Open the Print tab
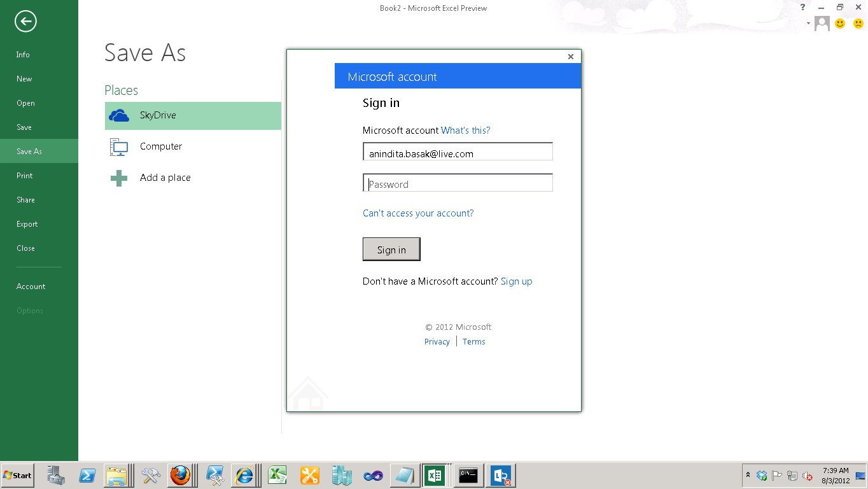The height and width of the screenshot is (489, 868). pyautogui.click(x=39, y=176)
